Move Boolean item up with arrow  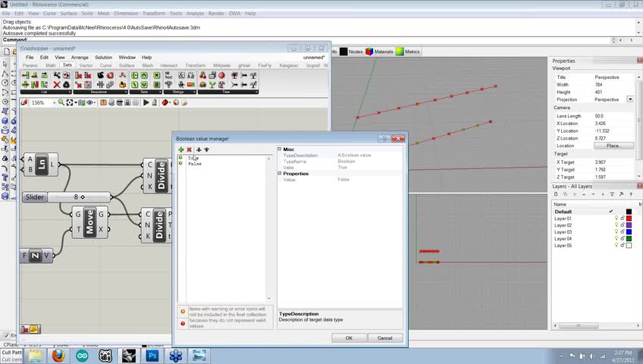coord(199,149)
